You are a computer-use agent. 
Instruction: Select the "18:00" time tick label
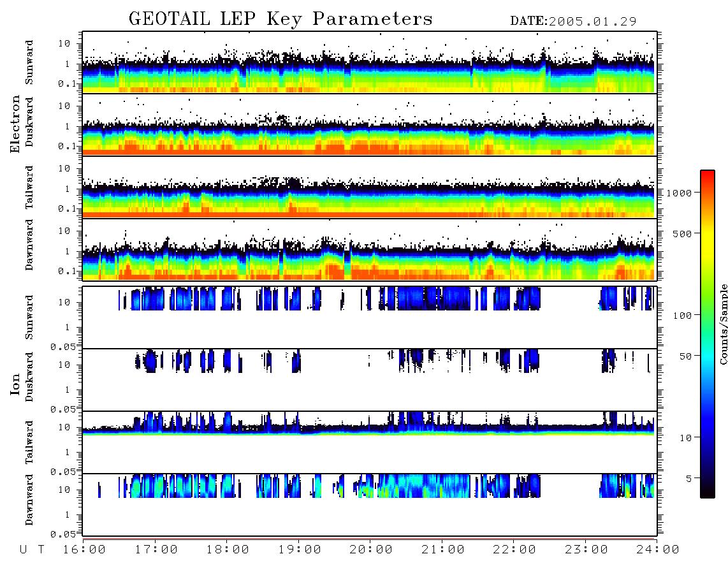[x=228, y=550]
